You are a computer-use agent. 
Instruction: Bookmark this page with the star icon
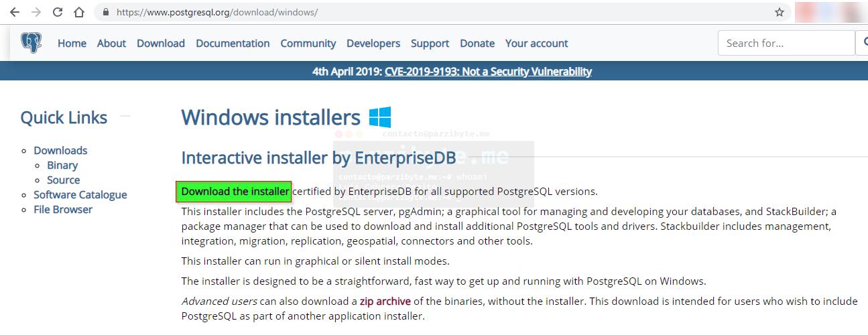pyautogui.click(x=779, y=12)
